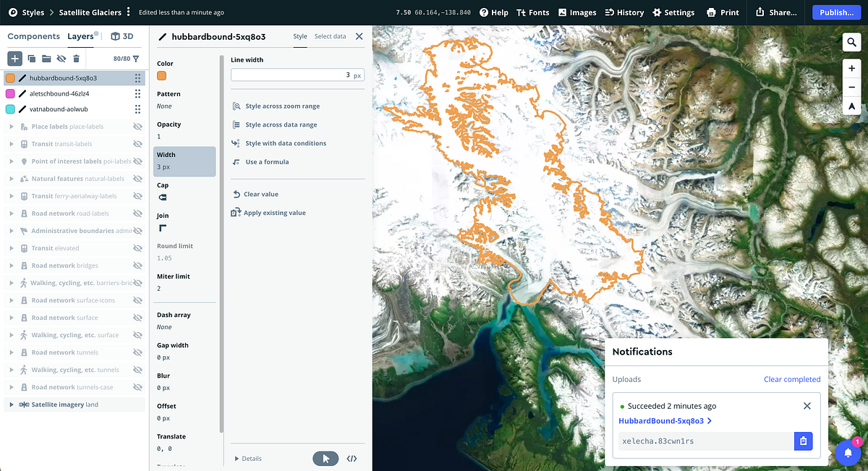Click the group layers folder icon

(46, 58)
